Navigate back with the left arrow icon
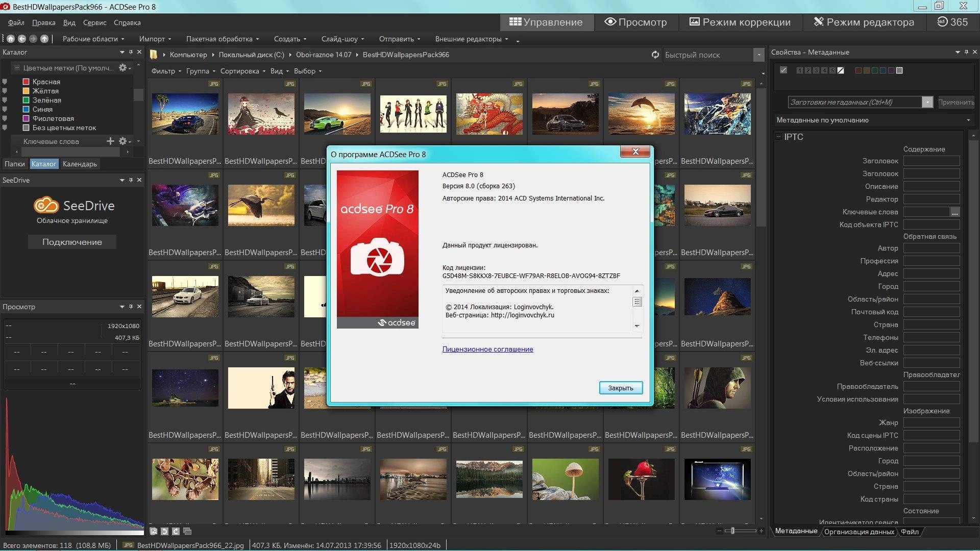The width and height of the screenshot is (980, 551). tap(22, 39)
